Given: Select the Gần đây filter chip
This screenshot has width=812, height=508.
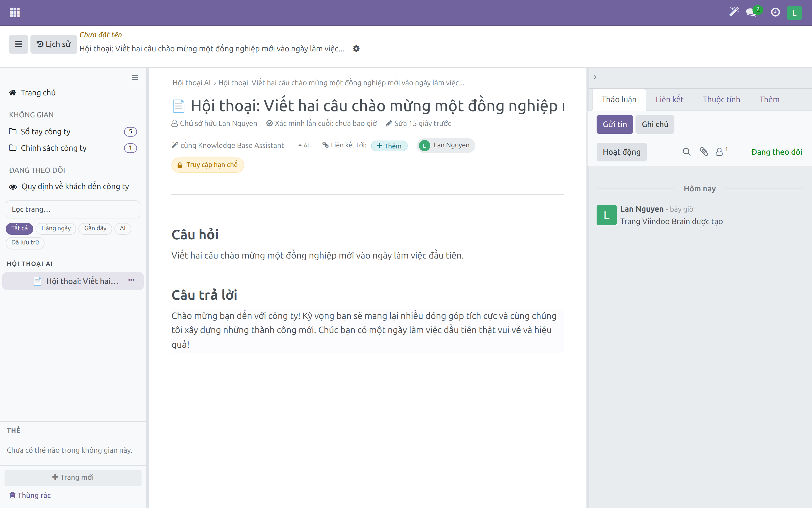Looking at the screenshot, I should coord(95,229).
